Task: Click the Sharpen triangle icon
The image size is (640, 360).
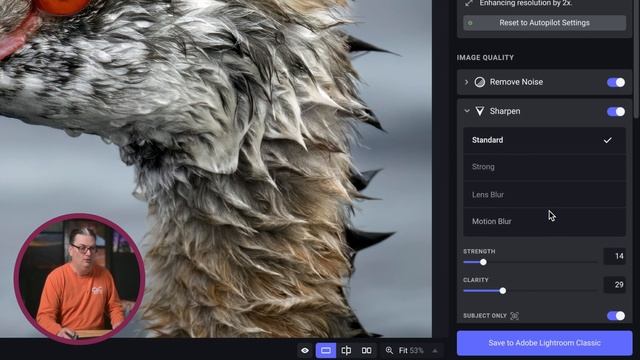Action: tap(480, 111)
